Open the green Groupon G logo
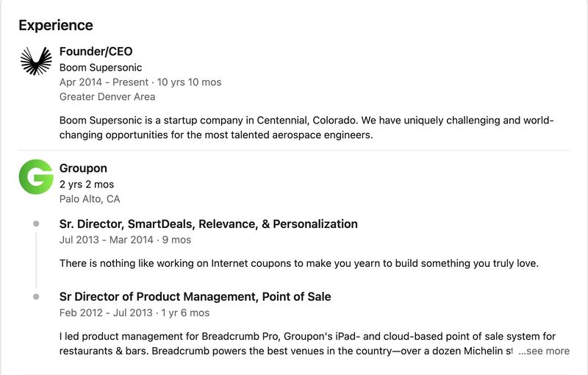Image resolution: width=588 pixels, height=375 pixels. coord(36,176)
